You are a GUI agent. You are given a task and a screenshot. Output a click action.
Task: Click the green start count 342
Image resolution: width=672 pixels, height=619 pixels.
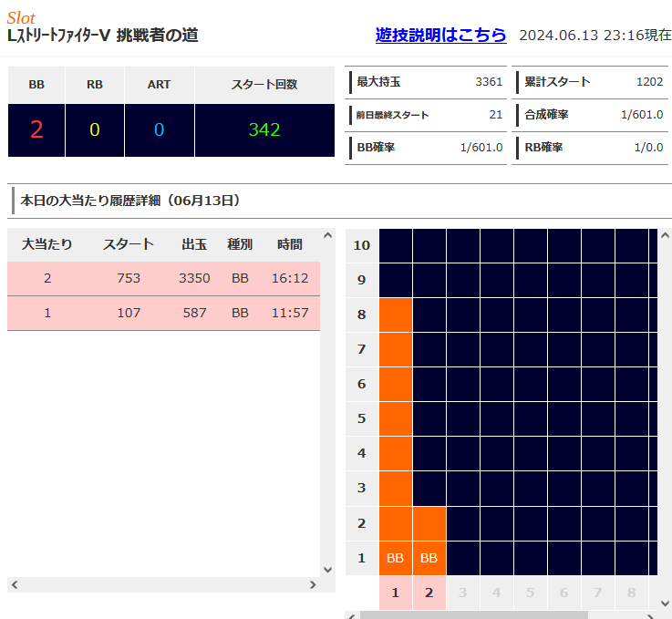[x=264, y=129]
